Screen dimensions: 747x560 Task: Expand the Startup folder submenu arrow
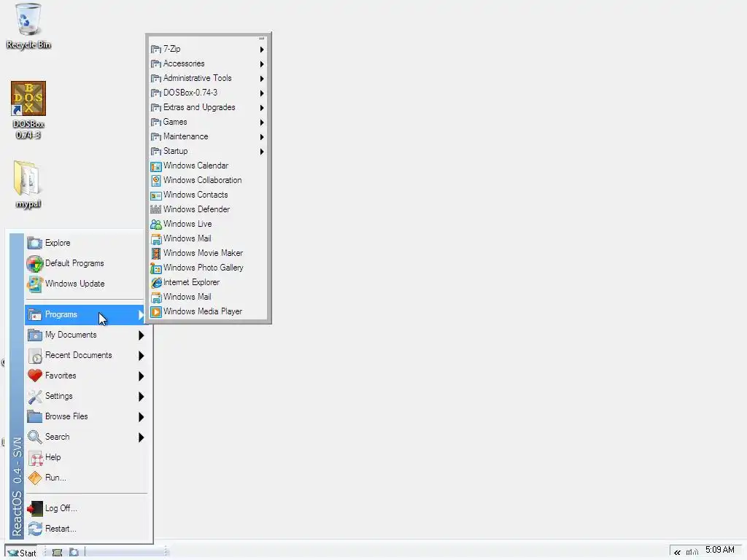point(262,152)
